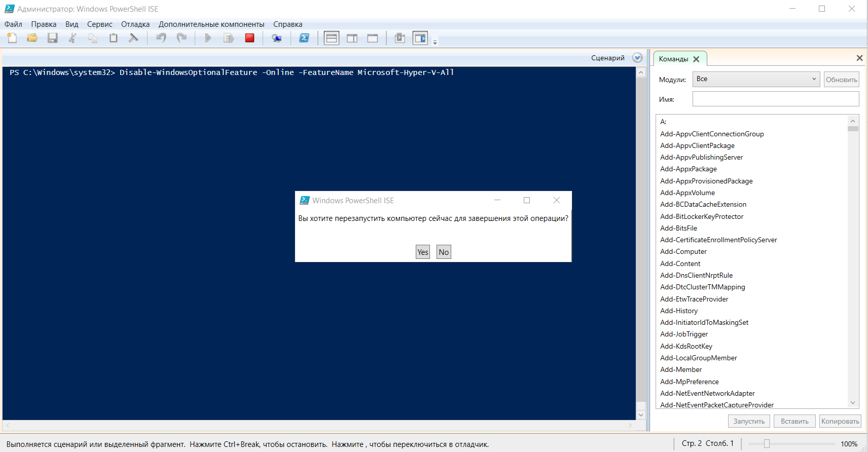Click the Save floppy disk icon
Screen dimensions: 868x452
tap(53, 38)
